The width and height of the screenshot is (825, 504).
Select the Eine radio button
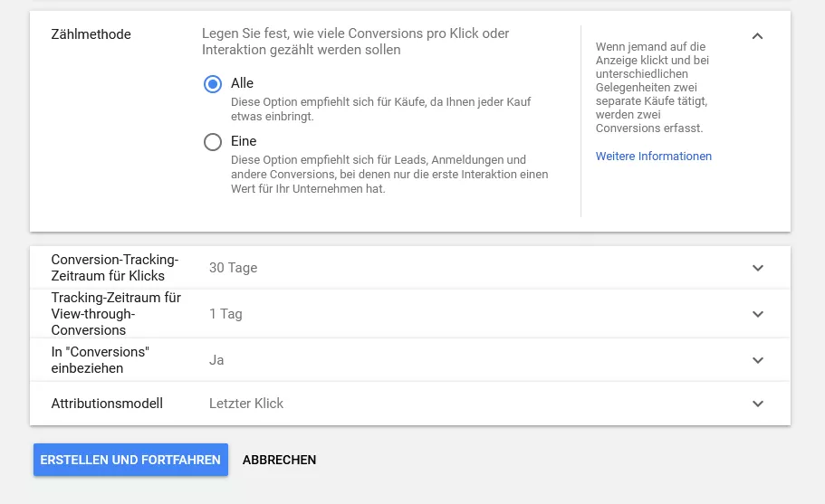click(x=213, y=142)
